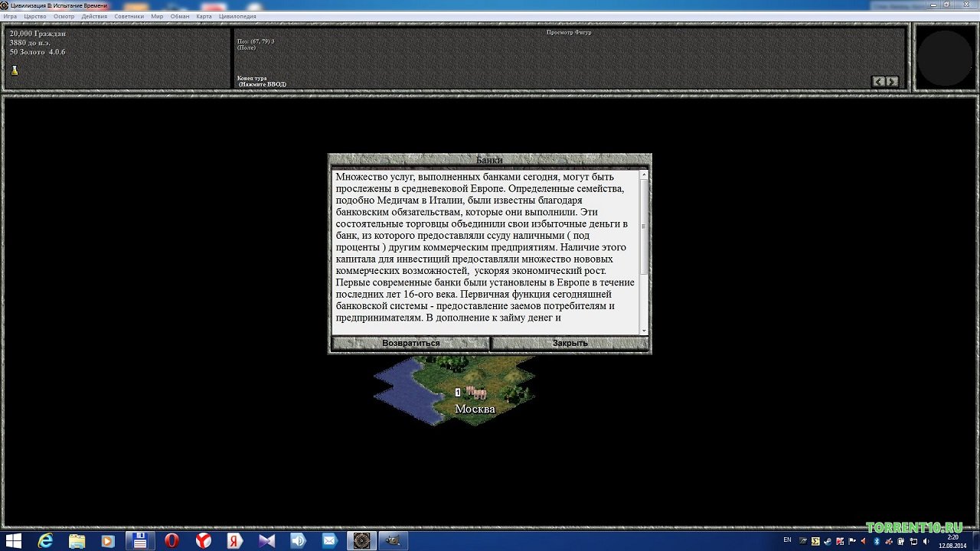Open the Opera browser from taskbar
This screenshot has width=980, height=551.
tap(171, 541)
